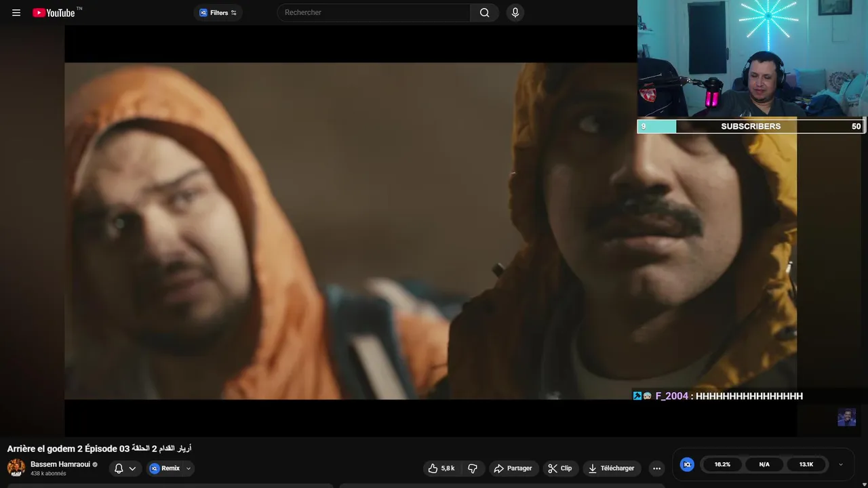The width and height of the screenshot is (868, 488).
Task: Open the three-dot more actions menu
Action: (656, 468)
